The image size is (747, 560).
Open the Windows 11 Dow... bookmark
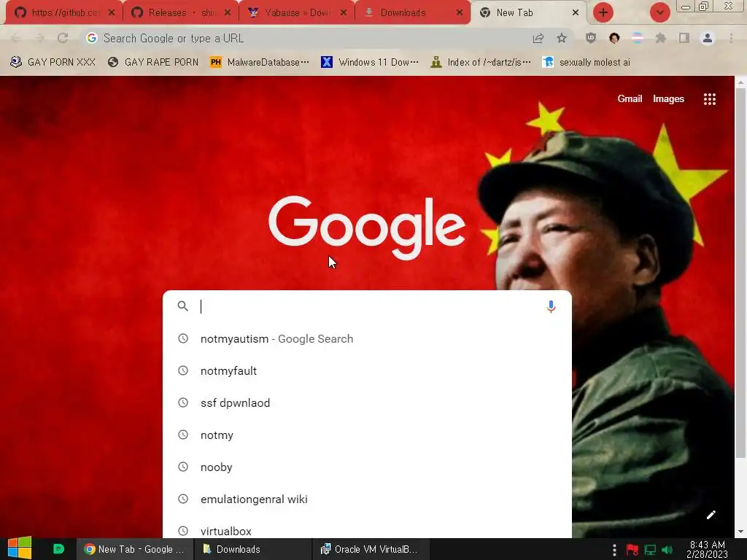tap(370, 62)
